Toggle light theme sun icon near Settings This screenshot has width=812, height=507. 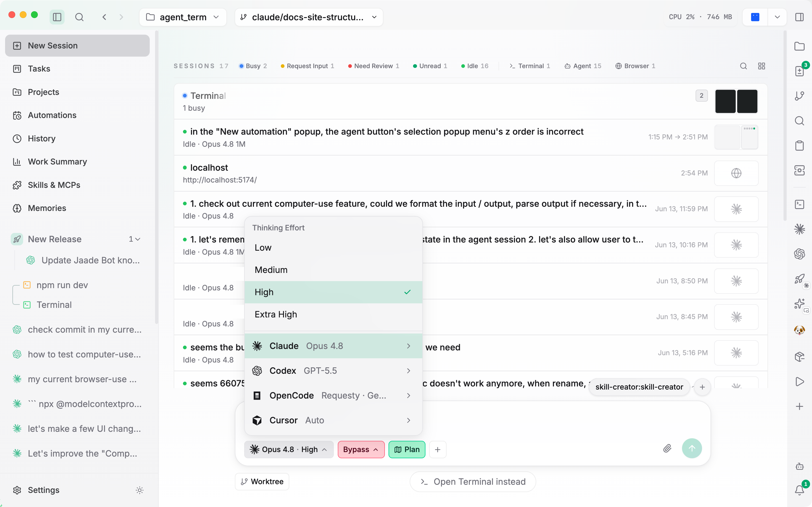[x=140, y=490]
